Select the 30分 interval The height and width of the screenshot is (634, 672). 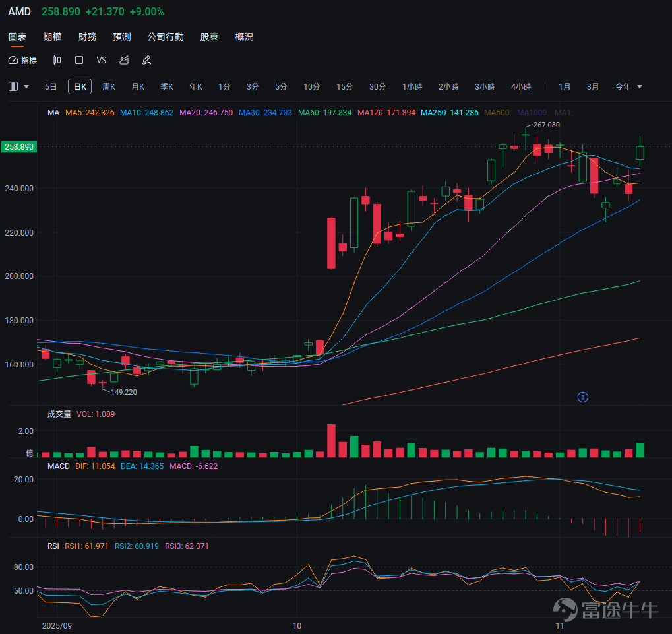378,87
